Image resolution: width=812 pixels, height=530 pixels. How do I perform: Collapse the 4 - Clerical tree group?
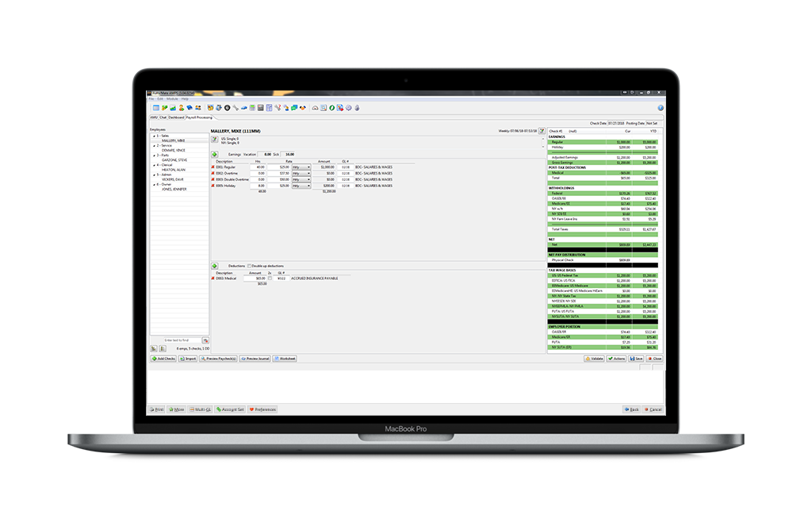click(154, 165)
